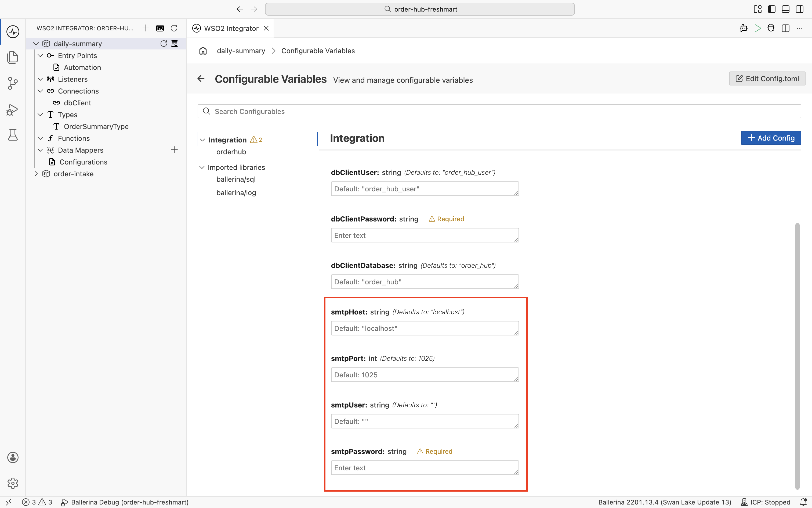Click daily-summary breadcrumb link

coord(241,51)
